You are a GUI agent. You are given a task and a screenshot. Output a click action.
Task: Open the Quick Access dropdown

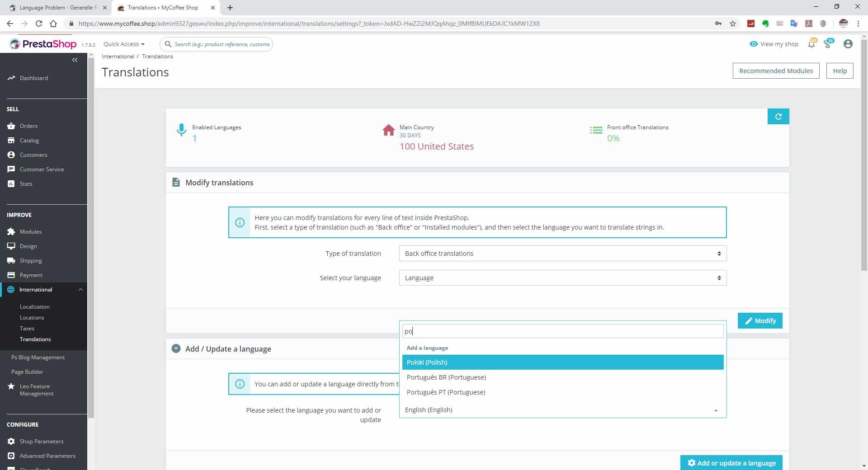[124, 44]
